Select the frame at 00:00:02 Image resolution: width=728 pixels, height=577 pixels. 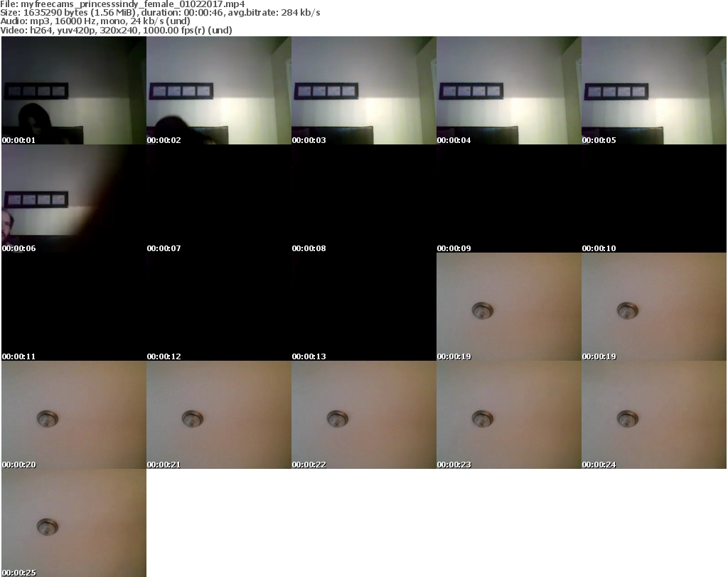tap(219, 90)
